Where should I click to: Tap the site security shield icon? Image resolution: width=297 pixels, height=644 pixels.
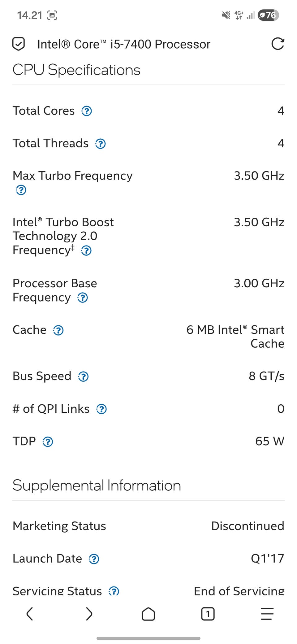(x=19, y=44)
